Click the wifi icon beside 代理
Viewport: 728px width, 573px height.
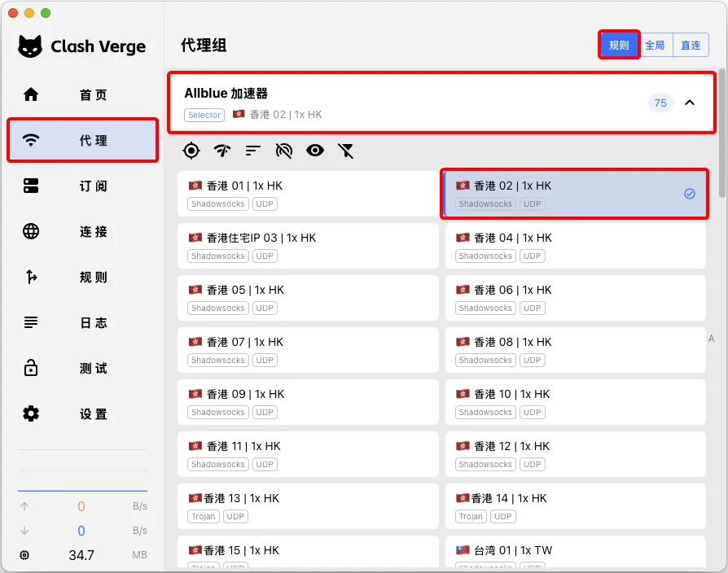pos(31,140)
